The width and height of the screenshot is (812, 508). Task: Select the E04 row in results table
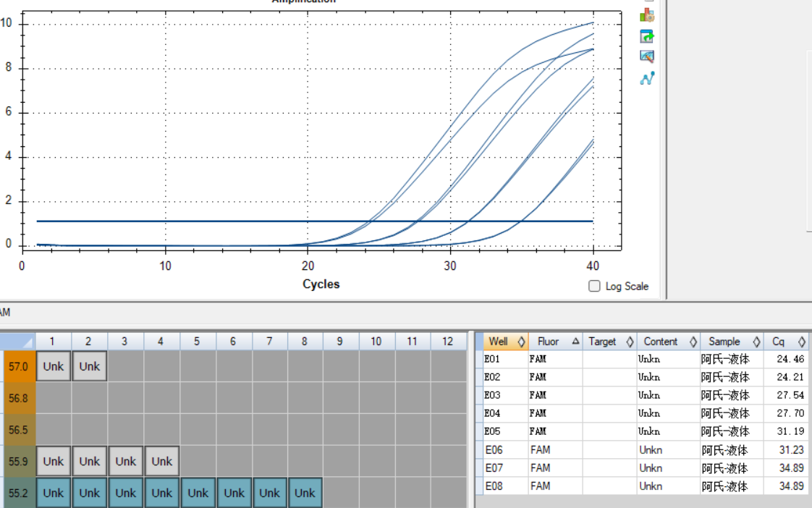[642, 413]
